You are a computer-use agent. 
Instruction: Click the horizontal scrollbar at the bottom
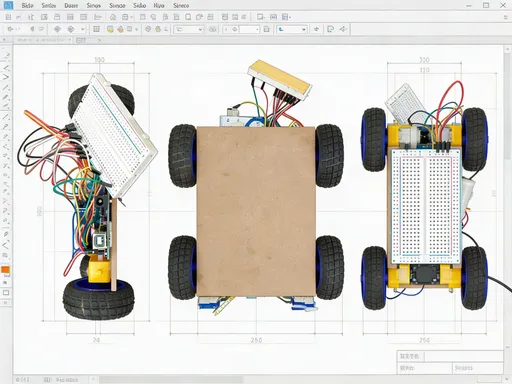coord(171,380)
